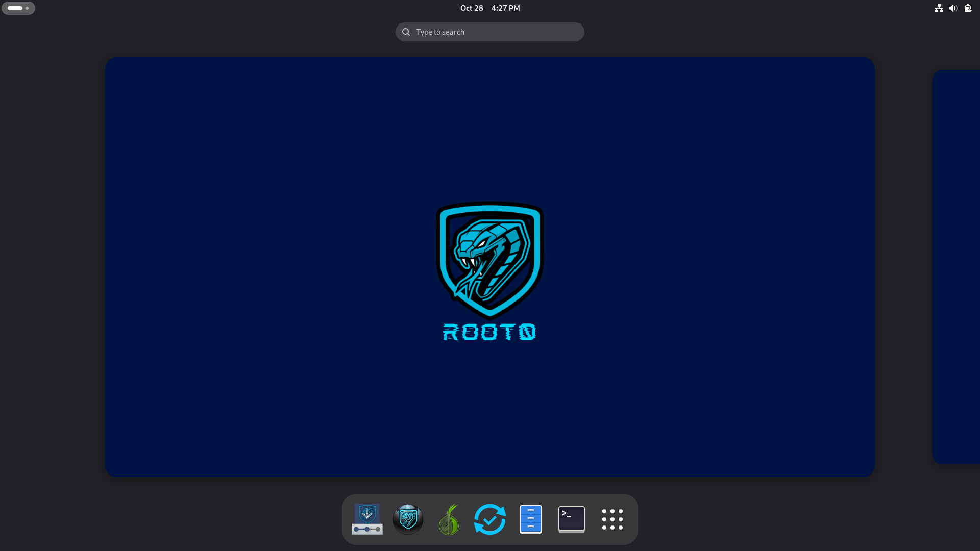Click the ROOT0 text on the wallpaper
This screenshot has width=980, height=551.
[x=489, y=332]
